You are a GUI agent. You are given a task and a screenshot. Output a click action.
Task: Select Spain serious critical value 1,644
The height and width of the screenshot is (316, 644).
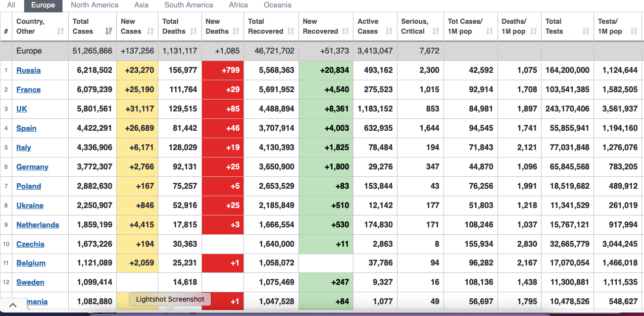click(x=429, y=128)
